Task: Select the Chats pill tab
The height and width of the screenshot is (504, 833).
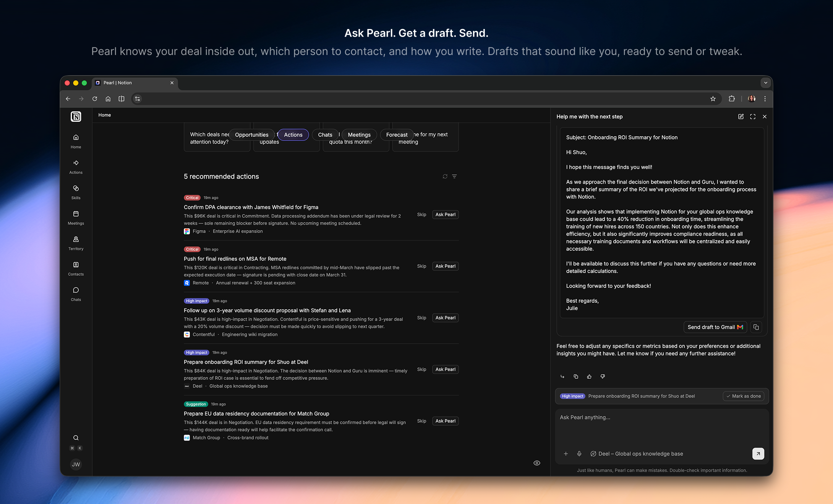Action: coord(325,135)
